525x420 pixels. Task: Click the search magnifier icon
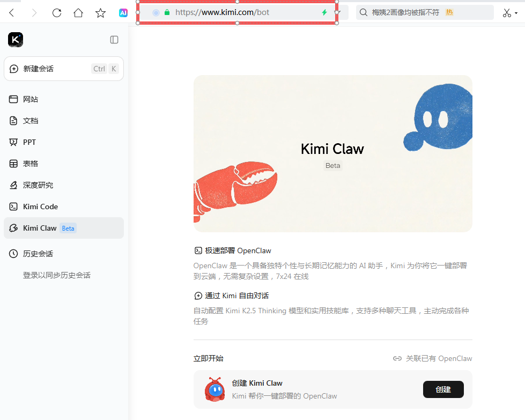363,12
